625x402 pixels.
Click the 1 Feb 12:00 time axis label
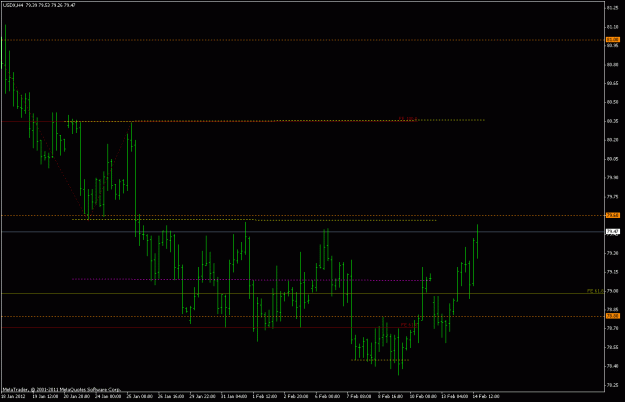265,396
